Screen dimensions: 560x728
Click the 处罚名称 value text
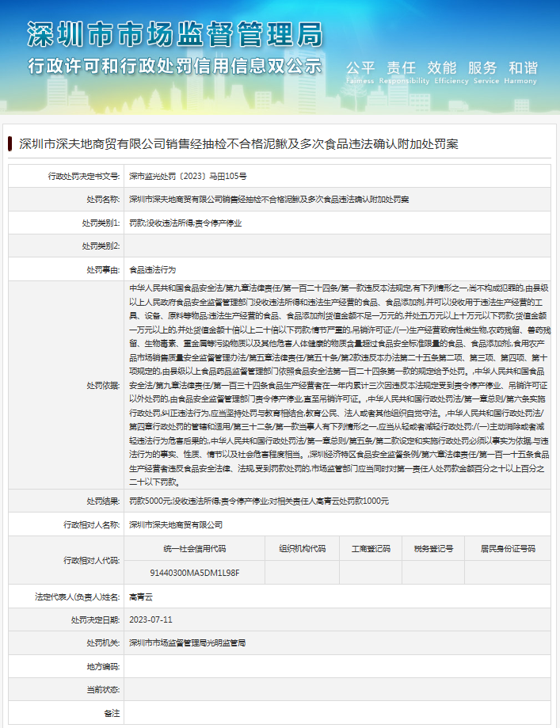[269, 200]
